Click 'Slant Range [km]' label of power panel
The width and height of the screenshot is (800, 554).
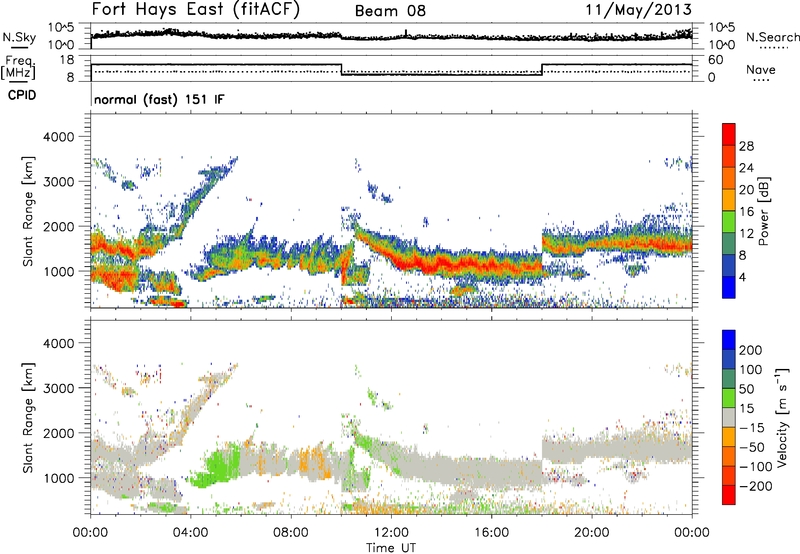(x=28, y=211)
